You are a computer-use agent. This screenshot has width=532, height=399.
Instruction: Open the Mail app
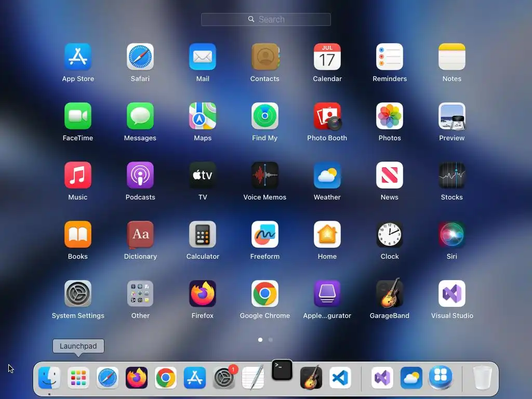[x=203, y=57]
